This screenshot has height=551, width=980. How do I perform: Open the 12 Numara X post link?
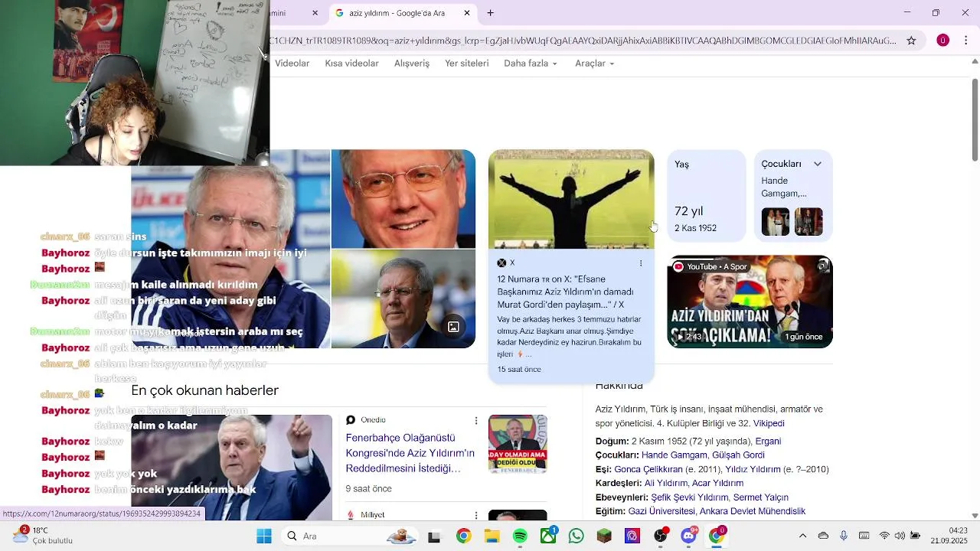coord(566,292)
